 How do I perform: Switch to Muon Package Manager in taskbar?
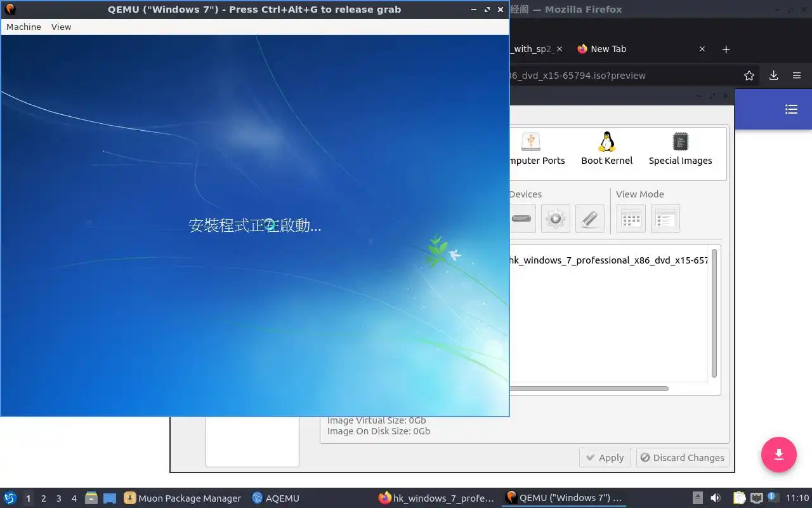(183, 498)
